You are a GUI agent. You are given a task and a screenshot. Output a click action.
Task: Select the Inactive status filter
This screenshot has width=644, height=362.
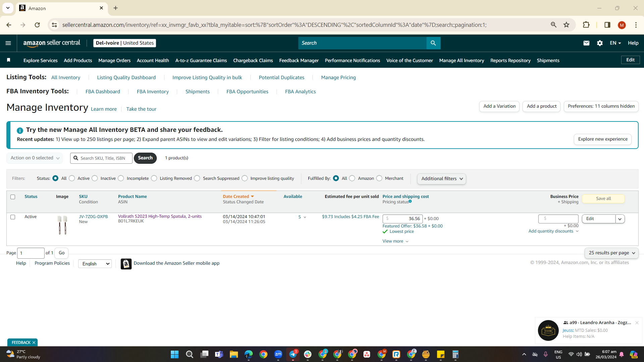[95, 178]
